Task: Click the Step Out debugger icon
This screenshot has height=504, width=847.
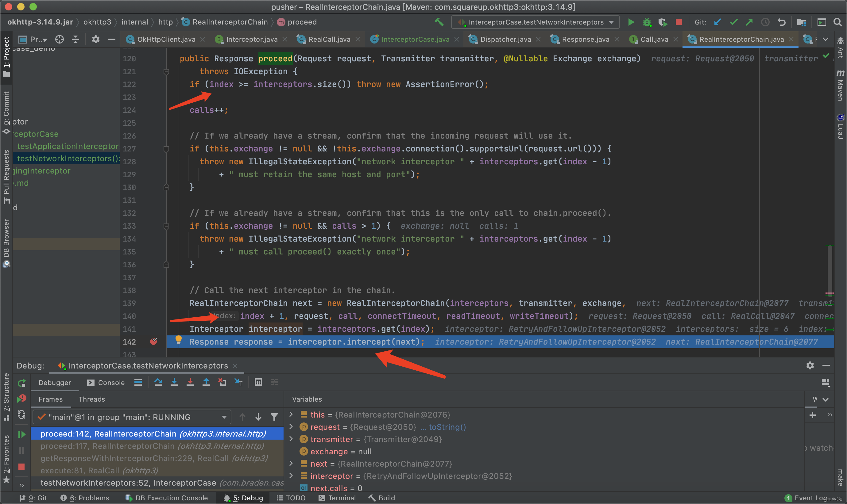Action: 206,382
